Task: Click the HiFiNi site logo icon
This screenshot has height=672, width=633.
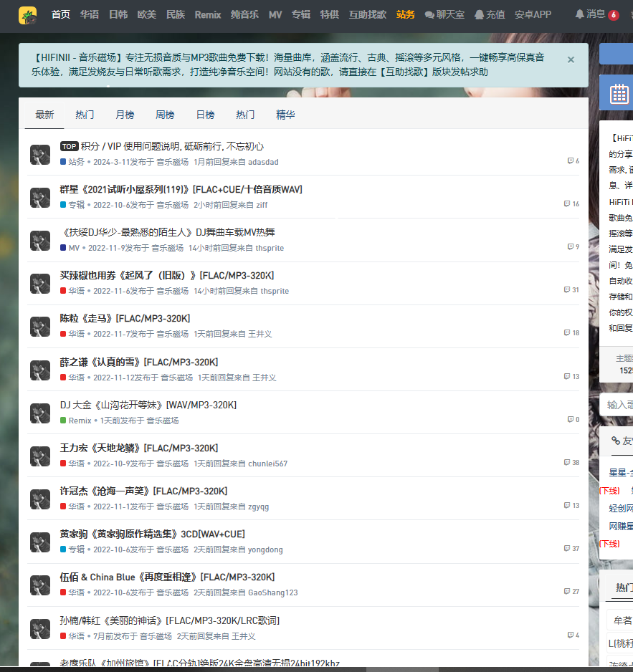Action: pyautogui.click(x=27, y=16)
